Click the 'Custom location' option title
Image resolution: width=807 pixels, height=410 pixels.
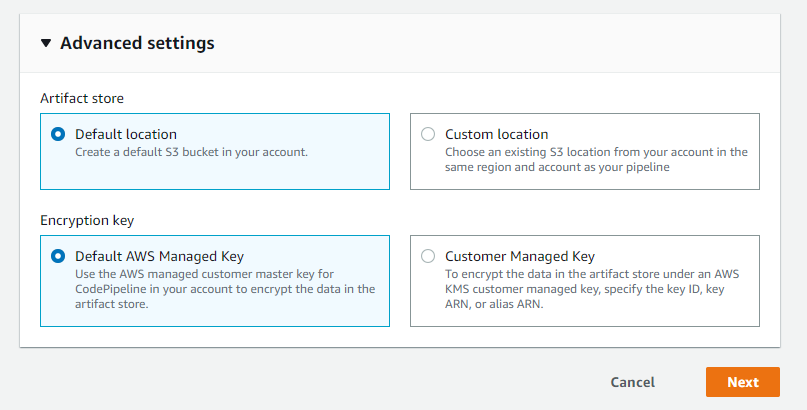pyautogui.click(x=496, y=134)
